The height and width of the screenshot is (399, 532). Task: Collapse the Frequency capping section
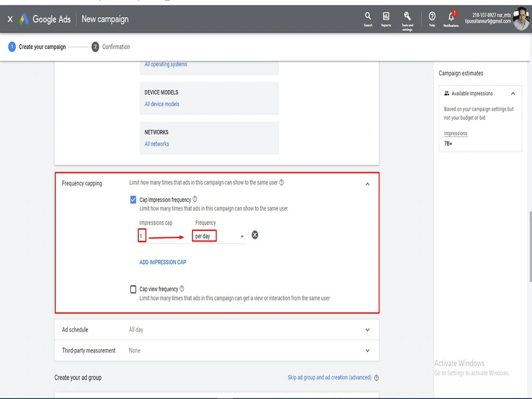click(x=368, y=184)
